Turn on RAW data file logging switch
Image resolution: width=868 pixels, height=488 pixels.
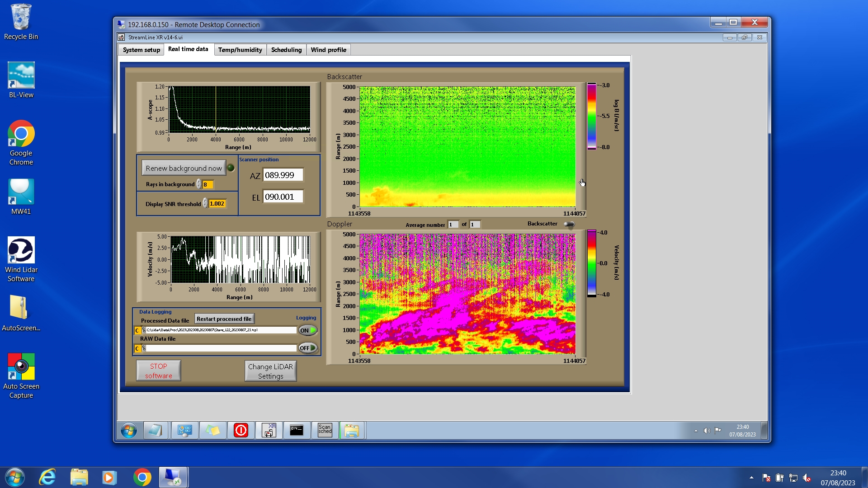308,348
